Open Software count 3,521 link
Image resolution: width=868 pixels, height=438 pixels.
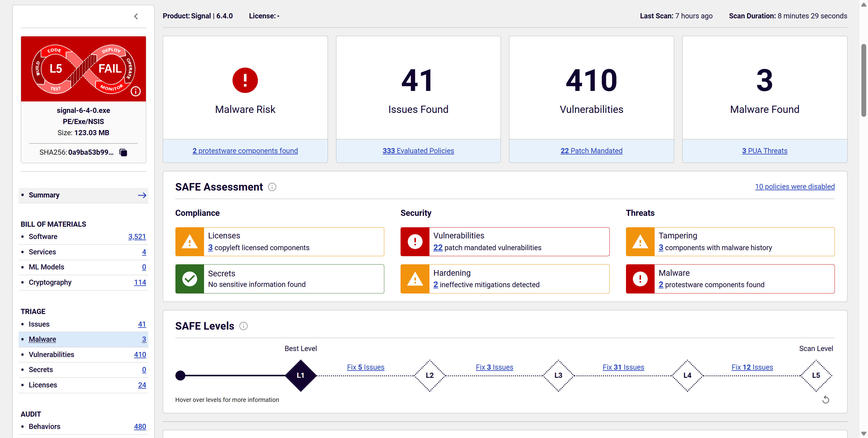(x=137, y=237)
